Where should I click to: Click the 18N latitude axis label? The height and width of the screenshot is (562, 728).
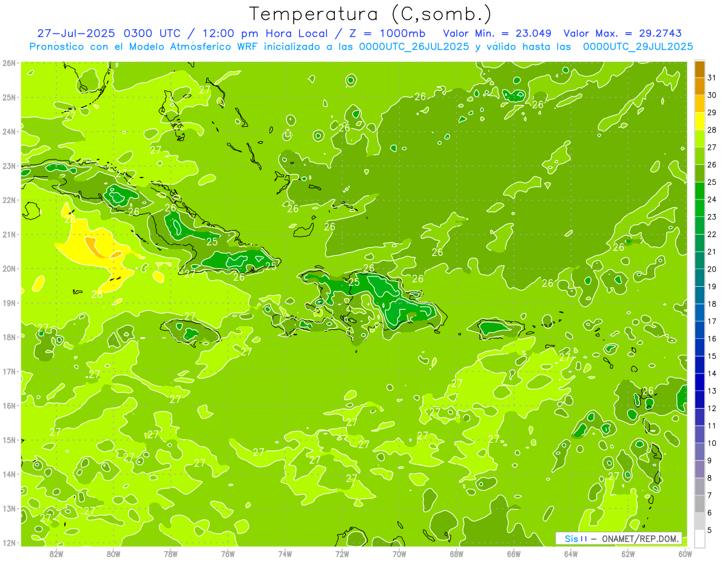point(8,337)
